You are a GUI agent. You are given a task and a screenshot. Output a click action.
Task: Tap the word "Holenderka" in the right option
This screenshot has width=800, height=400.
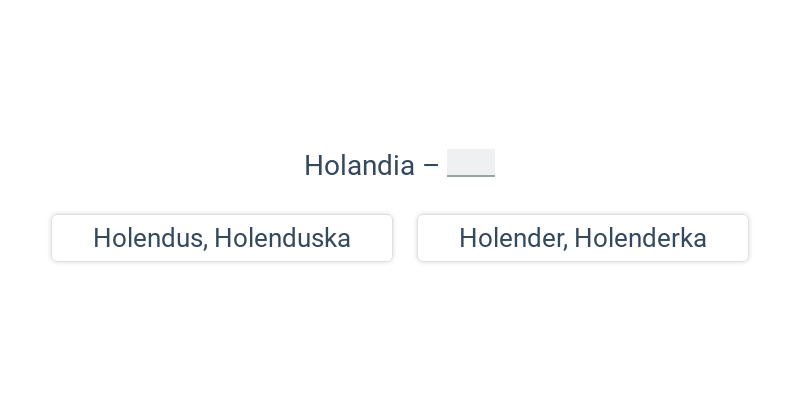click(640, 238)
